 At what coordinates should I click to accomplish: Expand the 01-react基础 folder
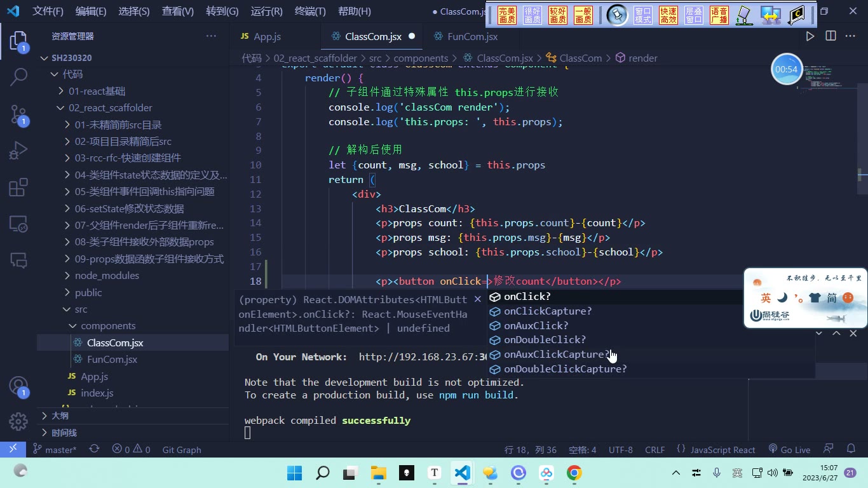click(x=97, y=91)
